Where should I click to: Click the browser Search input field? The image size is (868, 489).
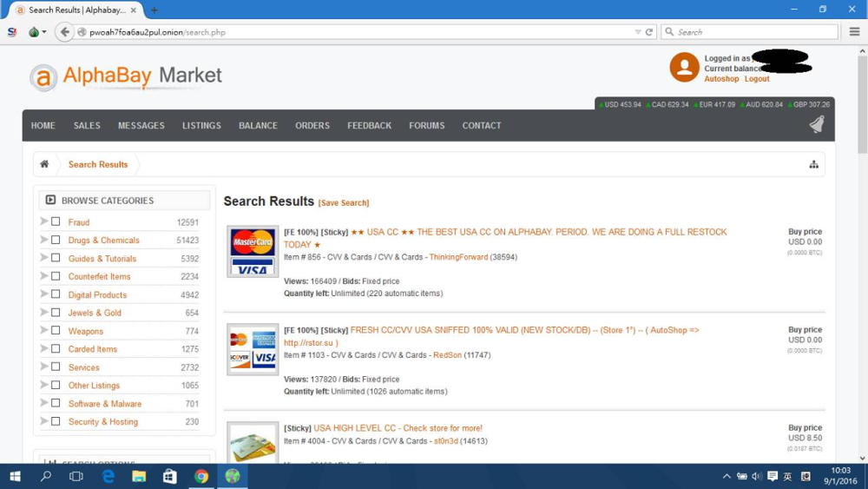tap(750, 32)
